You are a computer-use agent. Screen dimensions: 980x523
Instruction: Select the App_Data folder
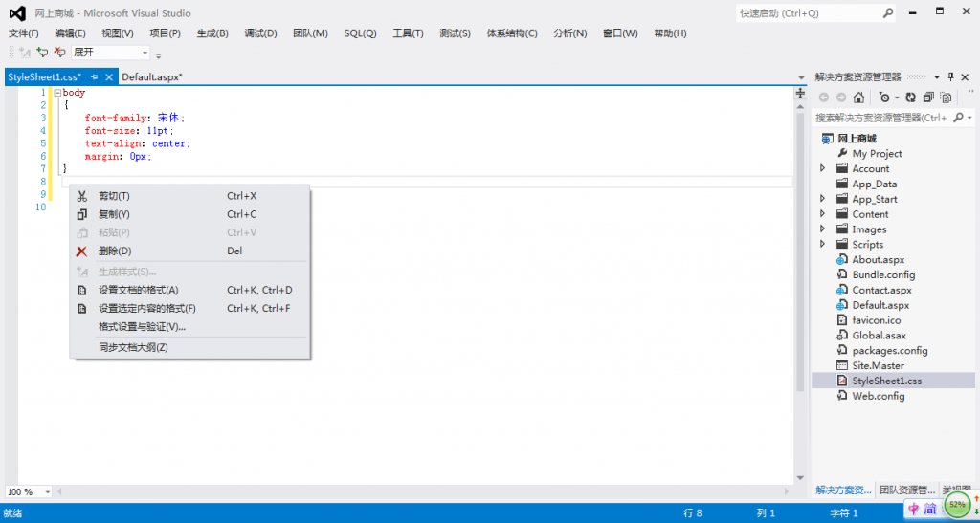point(875,185)
